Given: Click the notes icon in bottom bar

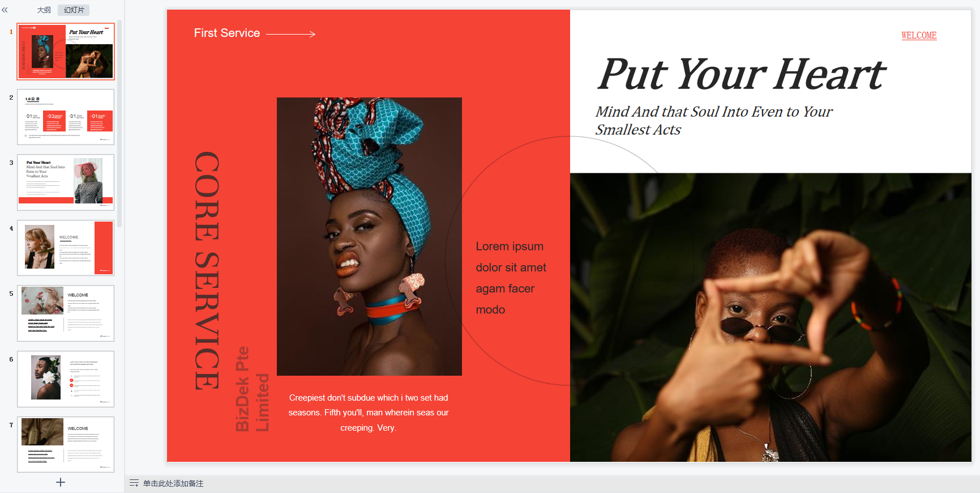Looking at the screenshot, I should [134, 483].
